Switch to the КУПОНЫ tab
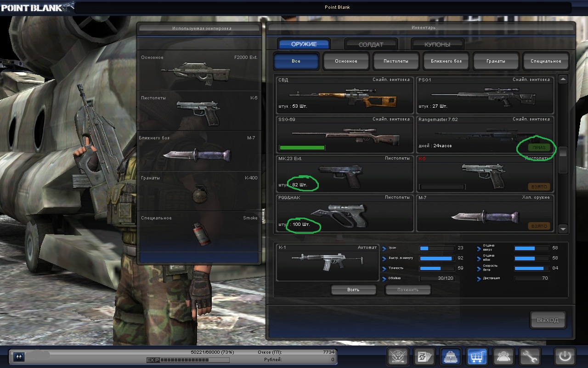Viewport: 588px width, 368px height. 437,45
